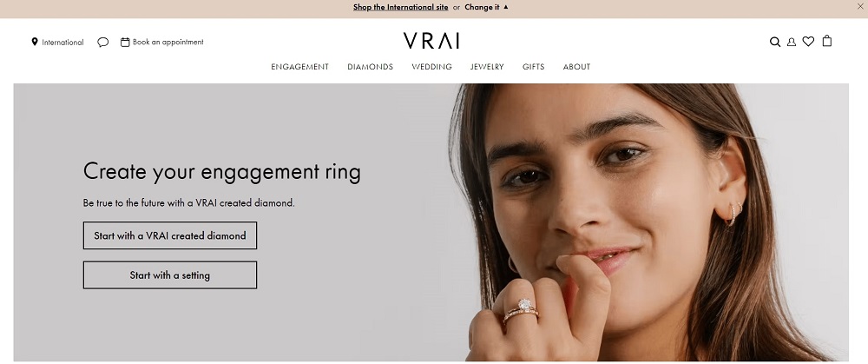Click the calendar icon for appointments
Image resolution: width=868 pixels, height=364 pixels.
click(x=125, y=42)
